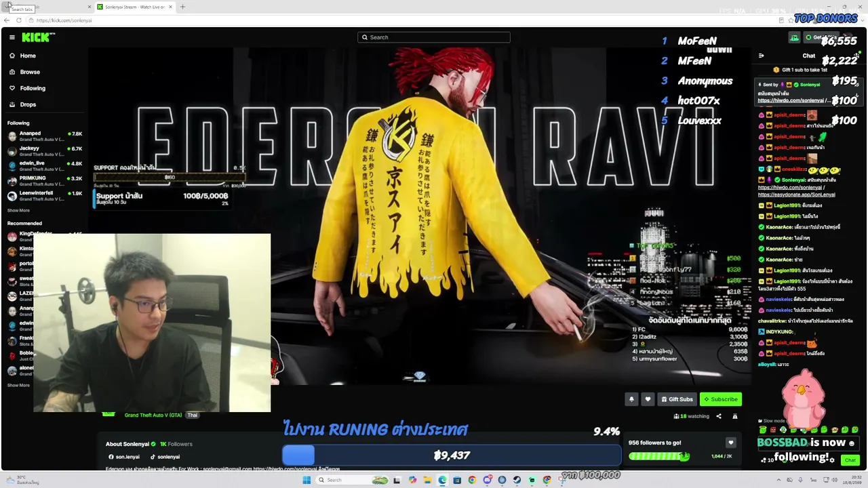Click the Slow mode indicator in chat
The width and height of the screenshot is (868, 488).
(x=773, y=421)
